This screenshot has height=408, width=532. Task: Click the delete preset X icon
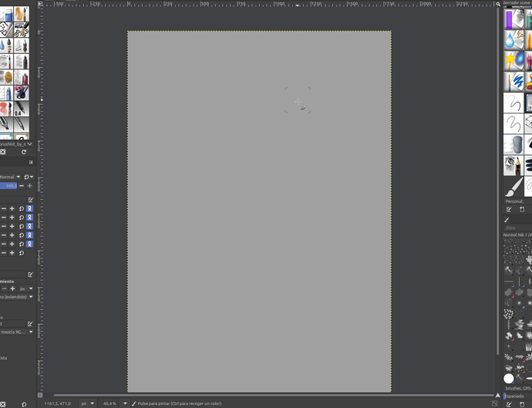point(3,152)
